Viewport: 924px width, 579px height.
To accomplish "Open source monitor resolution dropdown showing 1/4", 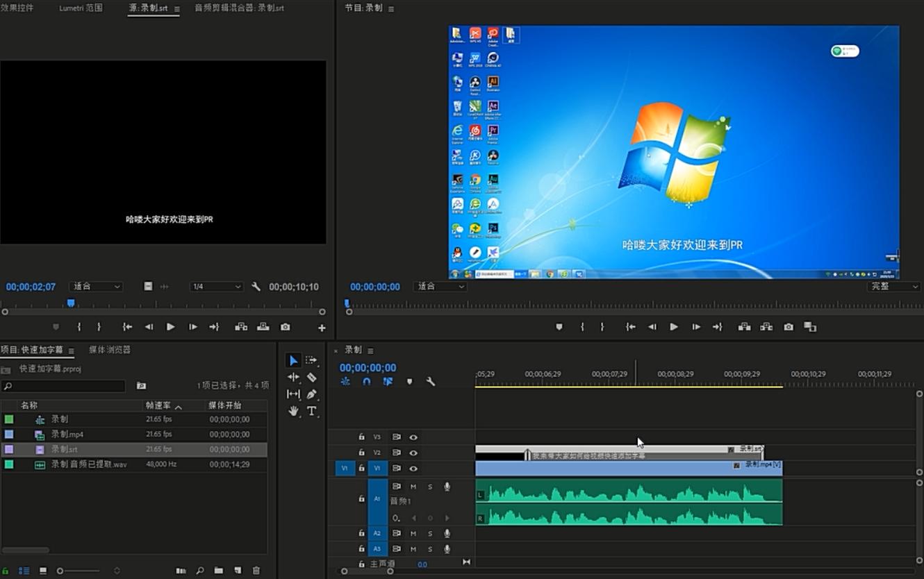I will tap(216, 287).
